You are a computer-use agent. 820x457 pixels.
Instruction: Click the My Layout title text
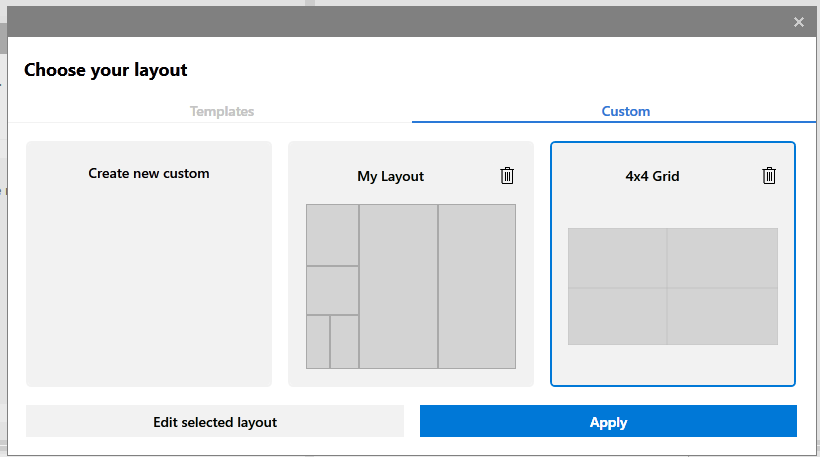pos(391,177)
